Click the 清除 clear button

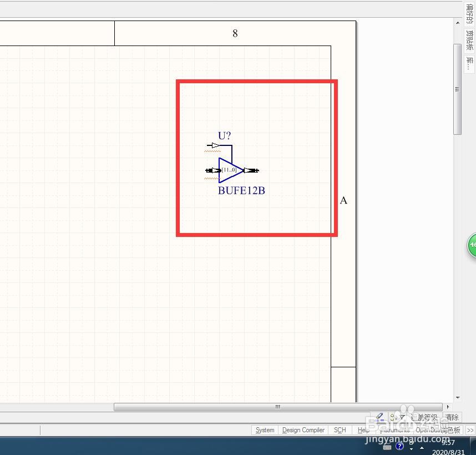point(452,417)
